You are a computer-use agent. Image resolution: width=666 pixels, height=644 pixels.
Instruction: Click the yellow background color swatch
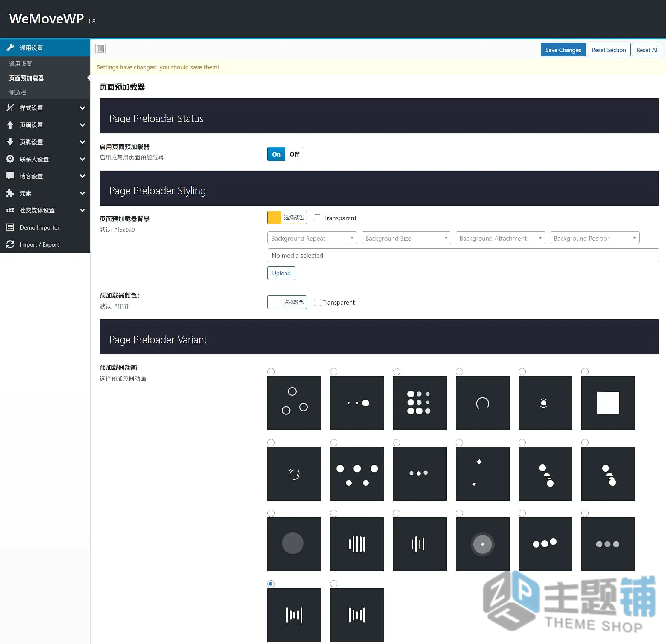pyautogui.click(x=275, y=217)
